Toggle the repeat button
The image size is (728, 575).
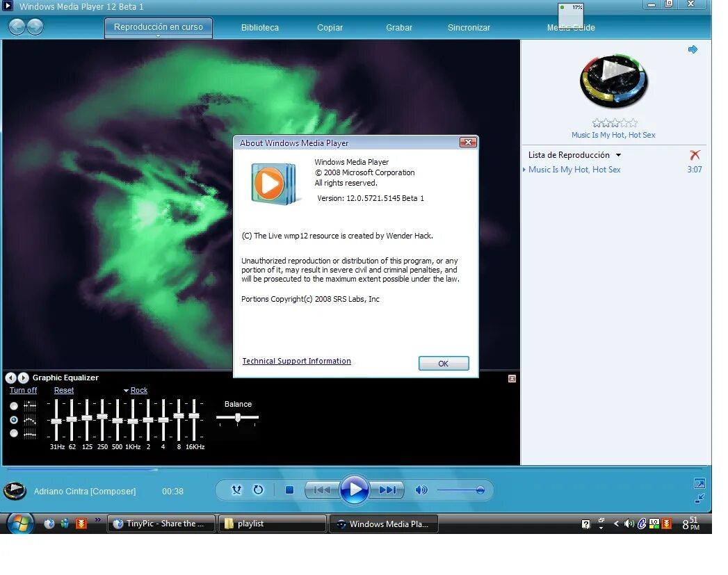258,490
